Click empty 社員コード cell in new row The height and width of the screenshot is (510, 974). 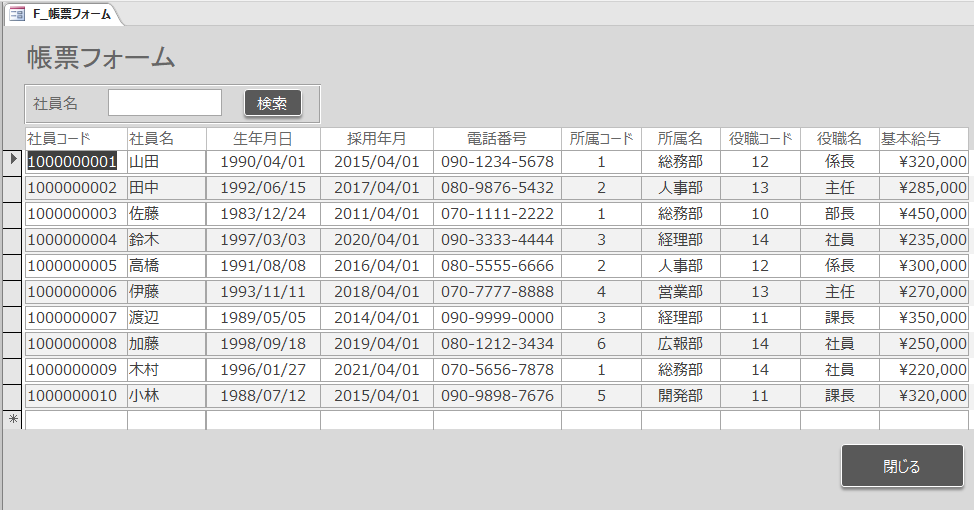(x=76, y=420)
